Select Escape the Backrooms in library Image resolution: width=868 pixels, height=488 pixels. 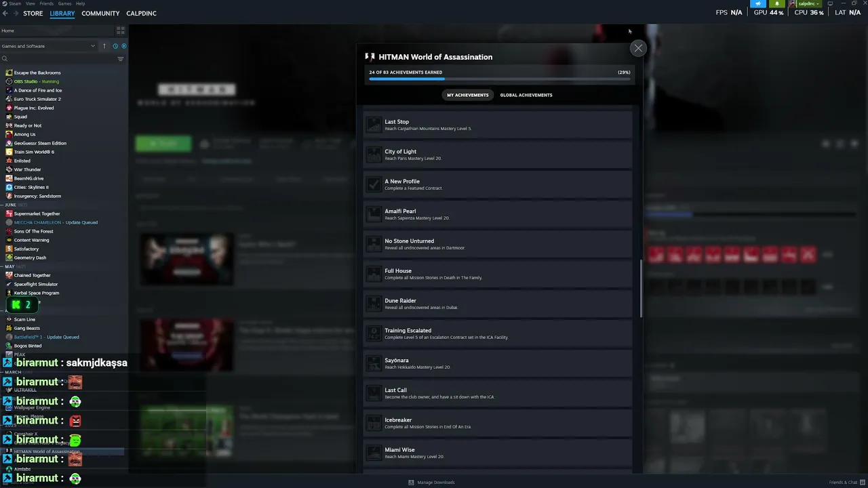(37, 73)
